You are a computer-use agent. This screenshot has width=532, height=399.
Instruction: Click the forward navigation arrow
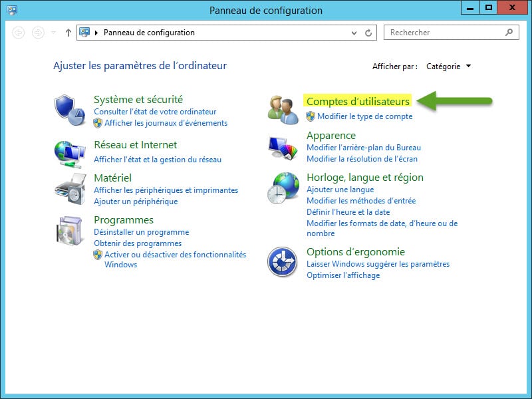pos(38,33)
